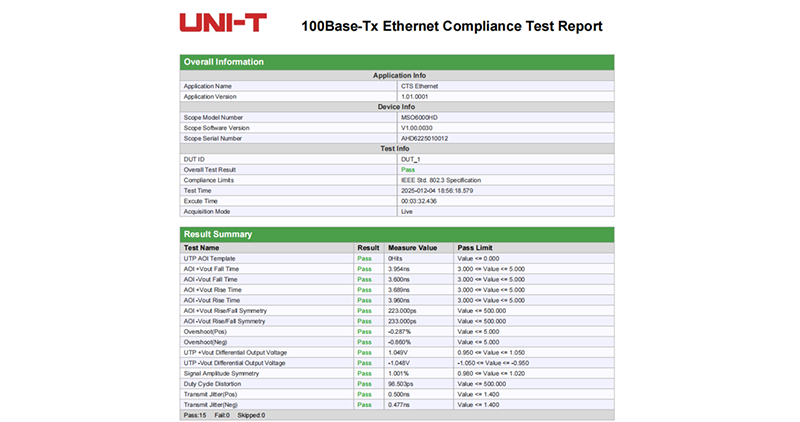Click the Test Info subheading
The height and width of the screenshot is (422, 800).
398,148
